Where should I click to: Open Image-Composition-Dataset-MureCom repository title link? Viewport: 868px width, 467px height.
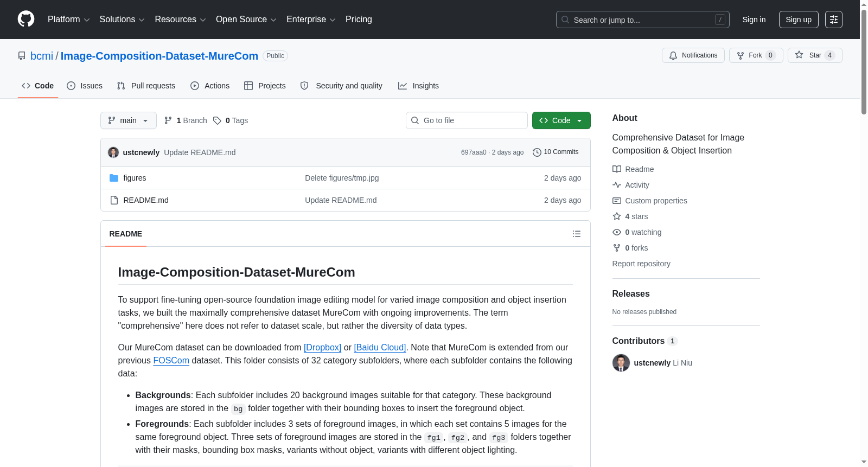pyautogui.click(x=159, y=56)
